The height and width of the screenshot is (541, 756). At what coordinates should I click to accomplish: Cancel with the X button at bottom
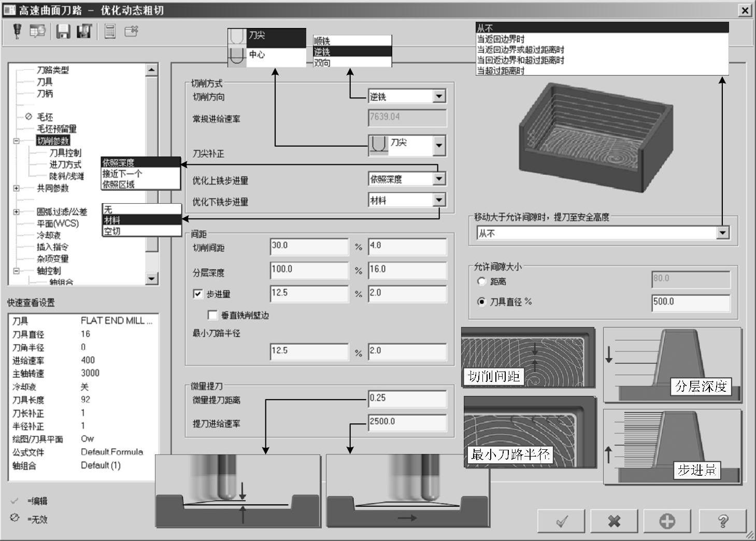(614, 520)
